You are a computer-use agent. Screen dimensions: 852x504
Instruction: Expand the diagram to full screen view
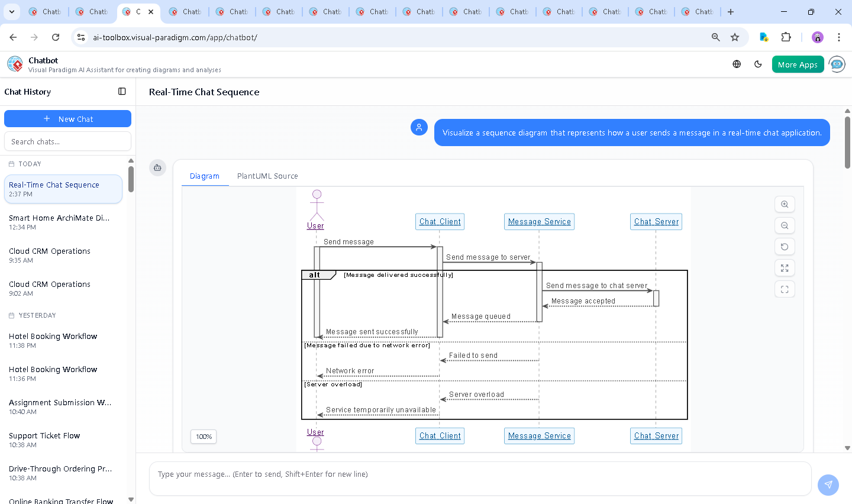tap(785, 268)
